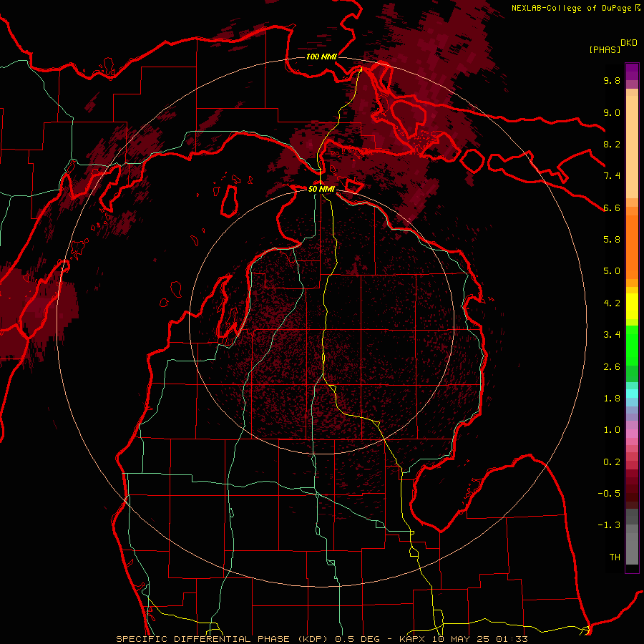Select the 4.2 scale label
This screenshot has width=644, height=644.
tap(612, 303)
